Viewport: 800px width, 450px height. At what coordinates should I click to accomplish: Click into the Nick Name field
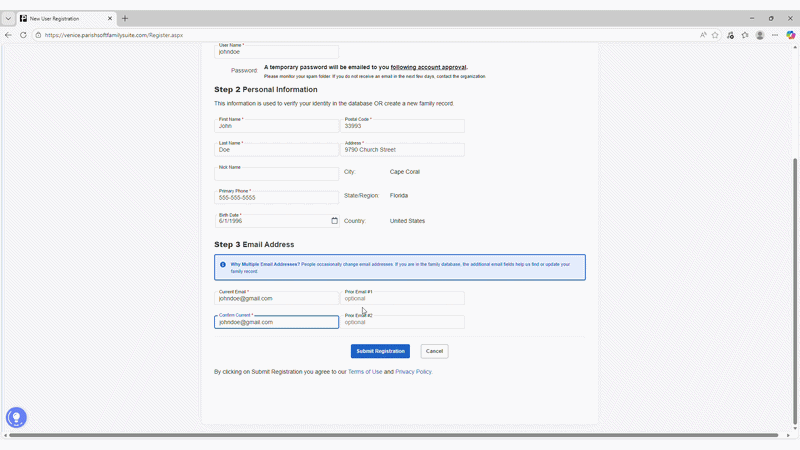pos(277,174)
